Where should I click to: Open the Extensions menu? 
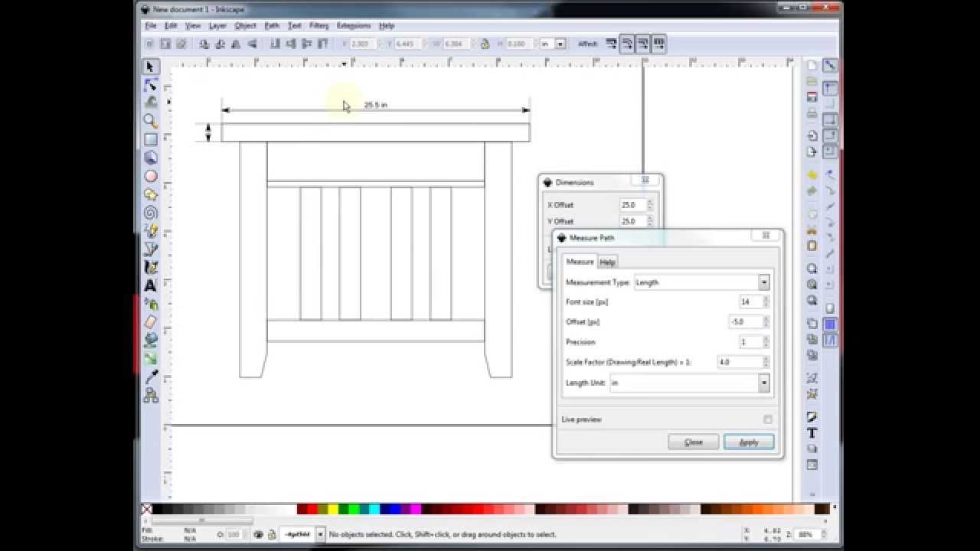point(353,25)
